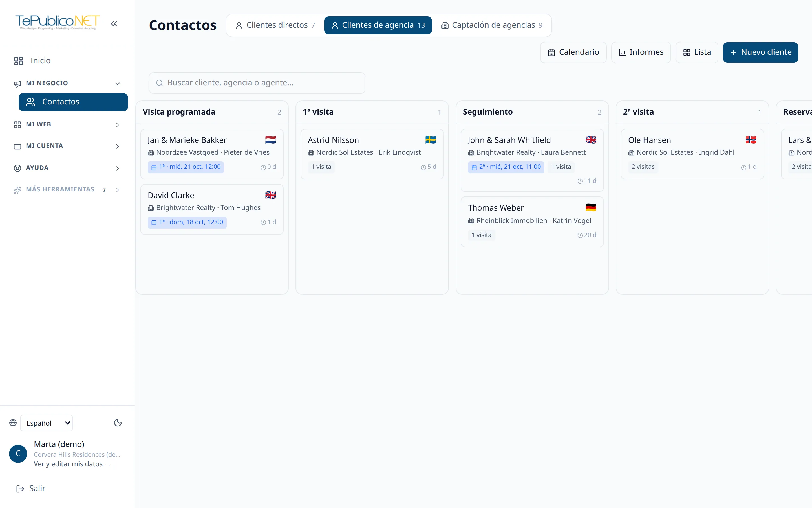
Task: Click the search magnifier icon
Action: pyautogui.click(x=160, y=83)
